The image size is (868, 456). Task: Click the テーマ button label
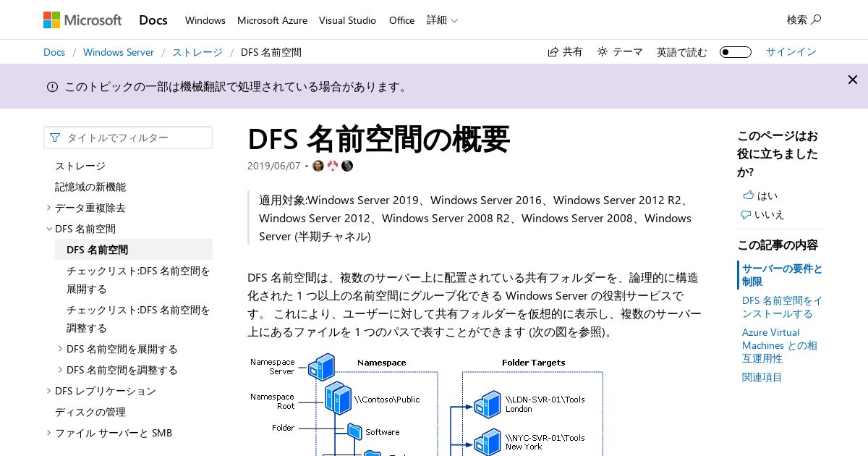[628, 52]
